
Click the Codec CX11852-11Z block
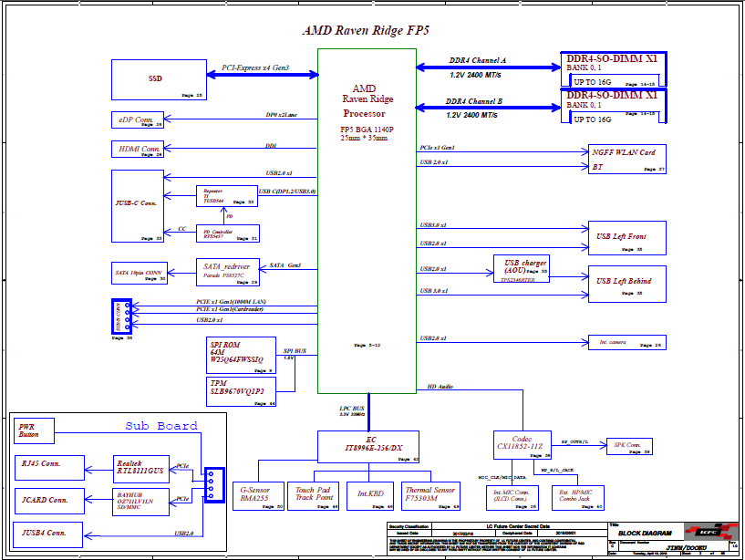523,445
